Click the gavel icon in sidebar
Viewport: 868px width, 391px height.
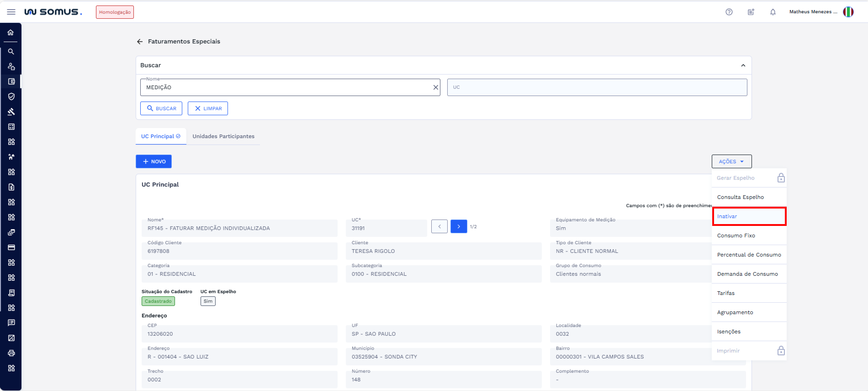11,112
